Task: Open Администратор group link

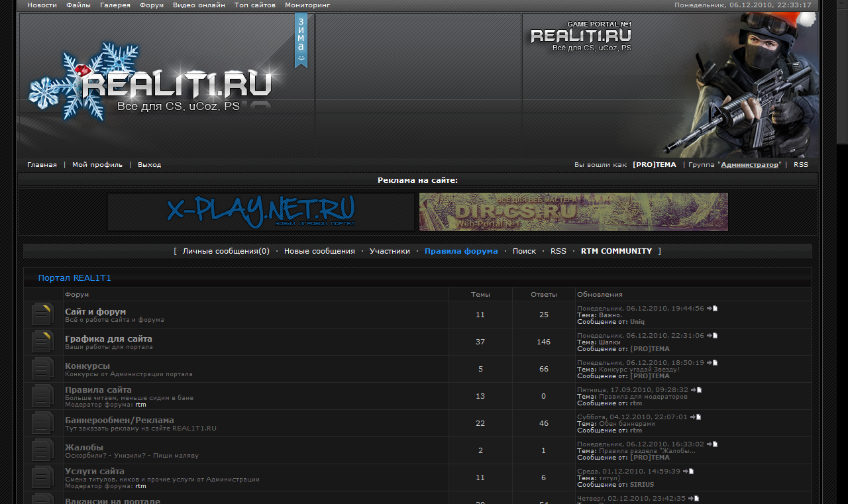Action: point(749,165)
